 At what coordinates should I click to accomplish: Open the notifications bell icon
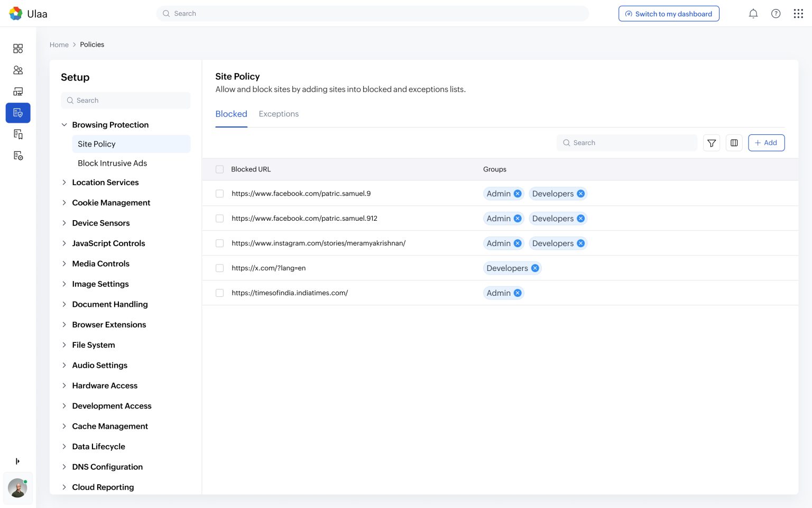753,14
